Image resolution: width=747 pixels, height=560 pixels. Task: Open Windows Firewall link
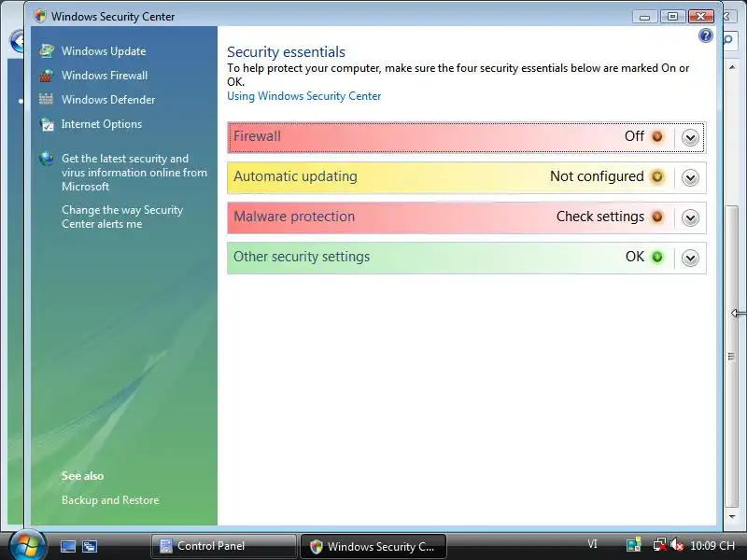click(105, 76)
